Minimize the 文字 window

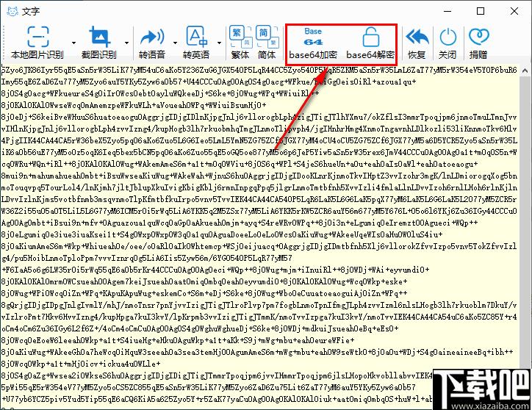pos(447,11)
